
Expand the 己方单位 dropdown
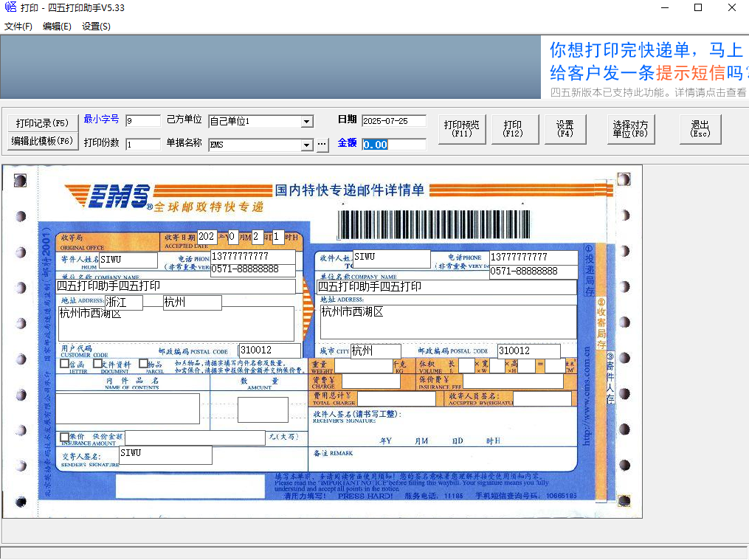tap(307, 122)
